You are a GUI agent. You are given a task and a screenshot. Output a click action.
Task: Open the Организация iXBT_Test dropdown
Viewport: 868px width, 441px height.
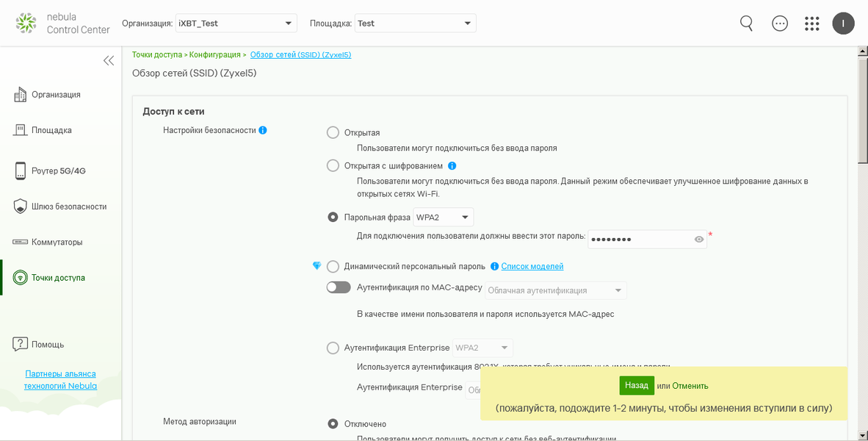point(236,24)
